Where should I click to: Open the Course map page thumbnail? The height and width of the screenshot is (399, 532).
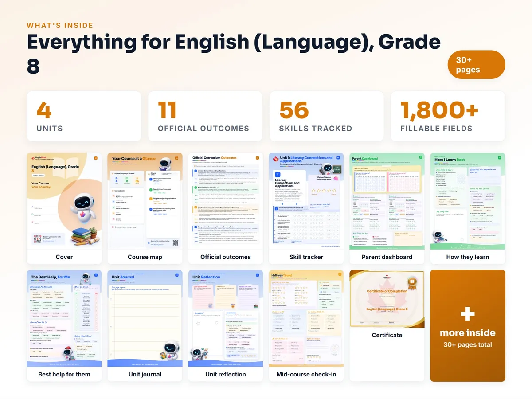(145, 202)
